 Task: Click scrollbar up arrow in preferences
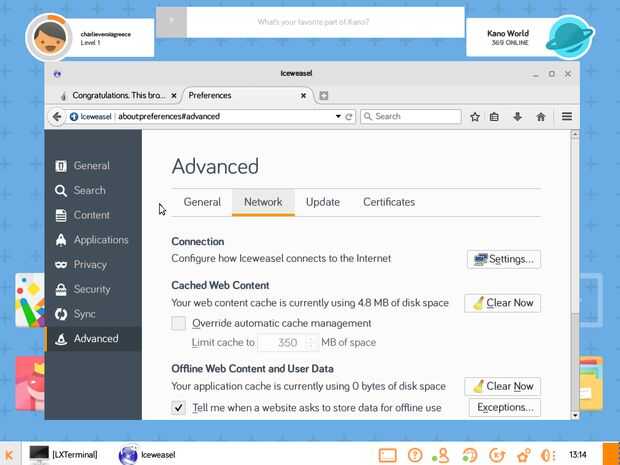point(575,135)
